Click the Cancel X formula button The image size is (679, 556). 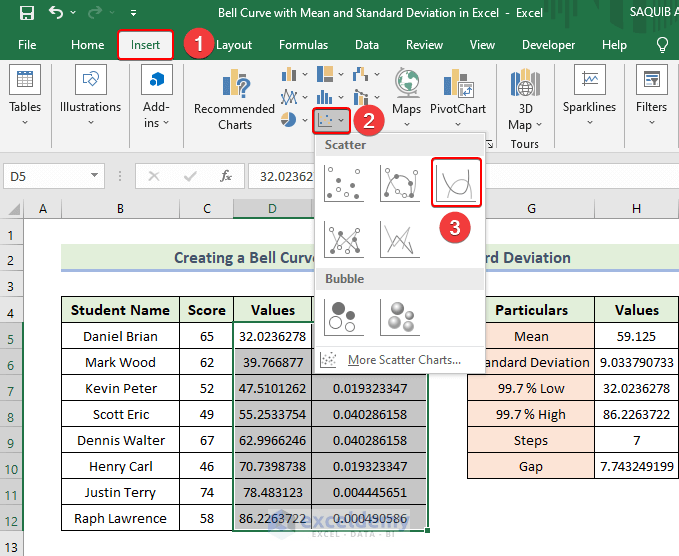pyautogui.click(x=154, y=176)
